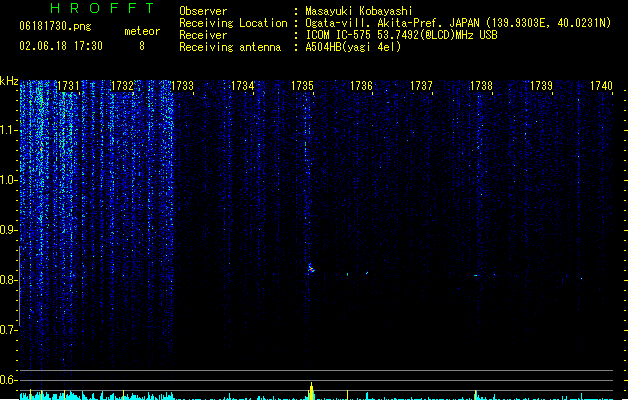629x400 pixels.
Task: Click the 1737 time marker
Action: coord(422,86)
